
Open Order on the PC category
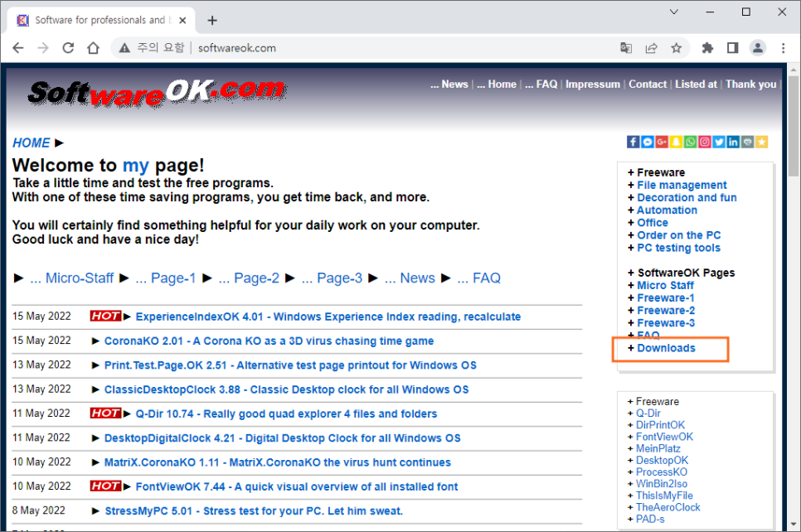click(678, 235)
